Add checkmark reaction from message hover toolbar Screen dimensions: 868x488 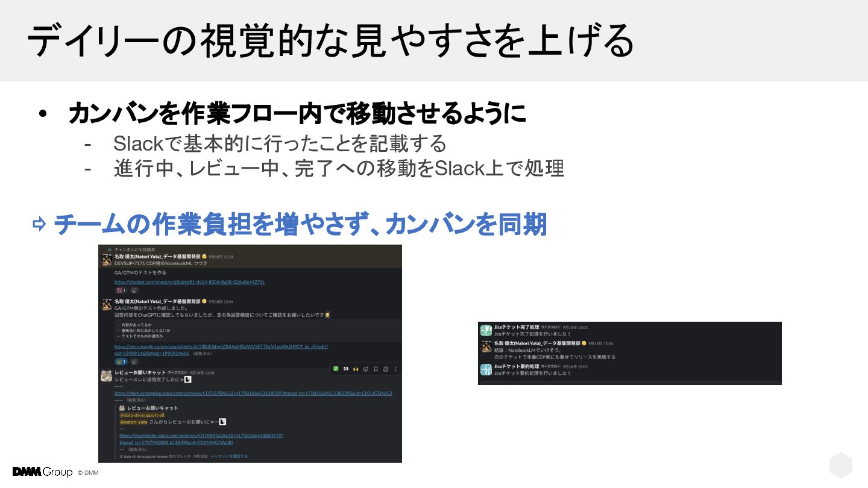[x=336, y=369]
